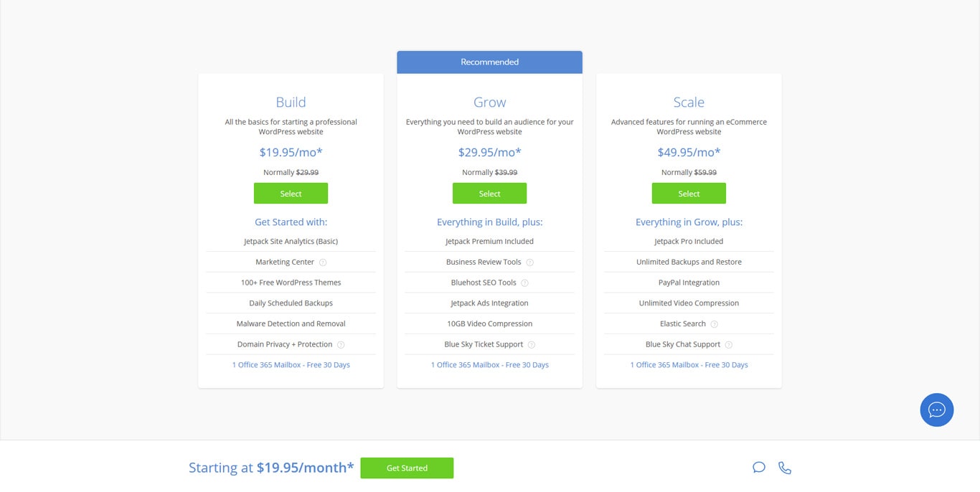Click the Recommended banner above Grow
The height and width of the screenshot is (492, 980).
click(x=489, y=62)
